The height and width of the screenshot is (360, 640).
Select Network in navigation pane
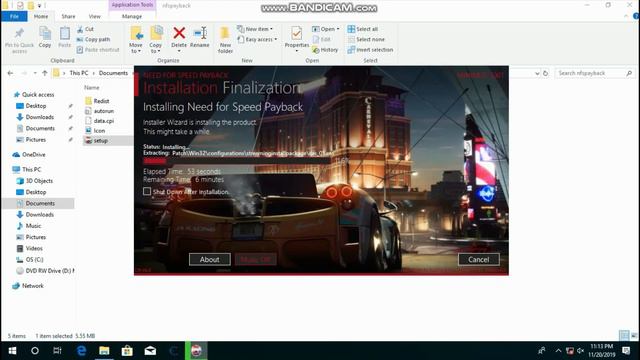coord(28,286)
